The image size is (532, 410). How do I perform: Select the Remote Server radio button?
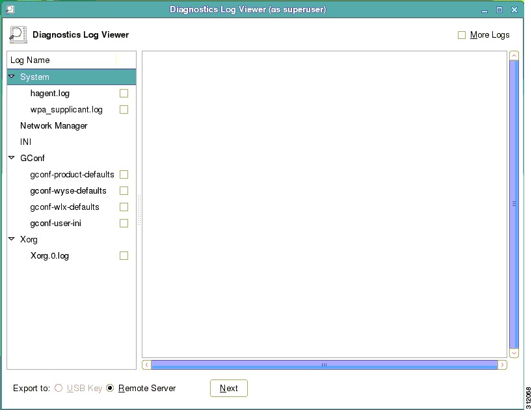(110, 388)
